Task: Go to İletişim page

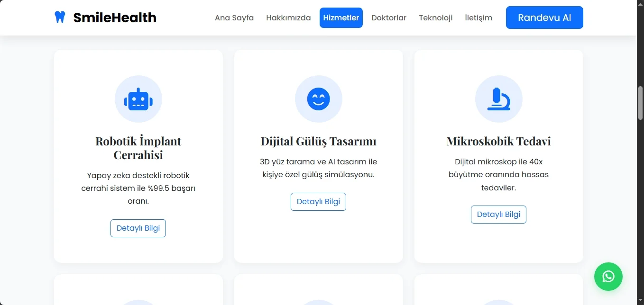Action: [478, 18]
